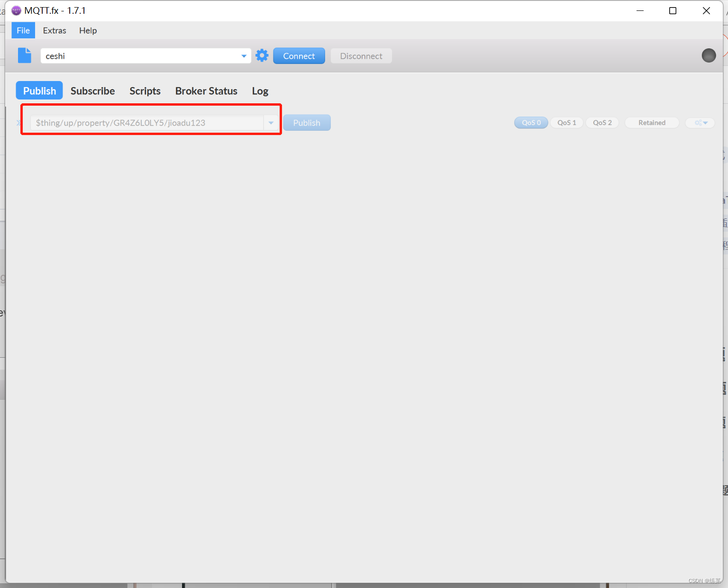Close the MQTT.fx window
728x588 pixels.
pos(706,10)
